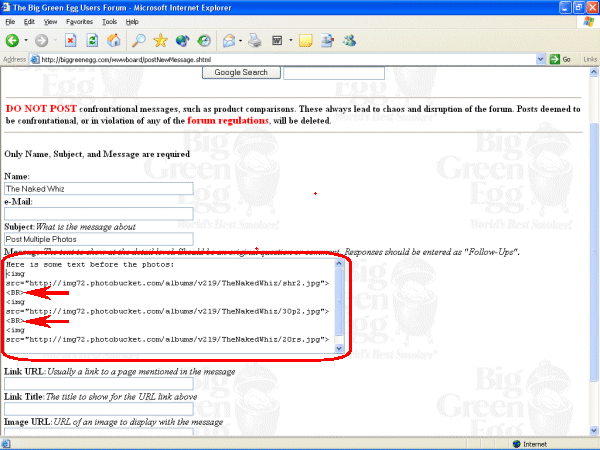Click the 20rs.jpg image source line
Image resolution: width=600 pixels, height=450 pixels.
(167, 339)
